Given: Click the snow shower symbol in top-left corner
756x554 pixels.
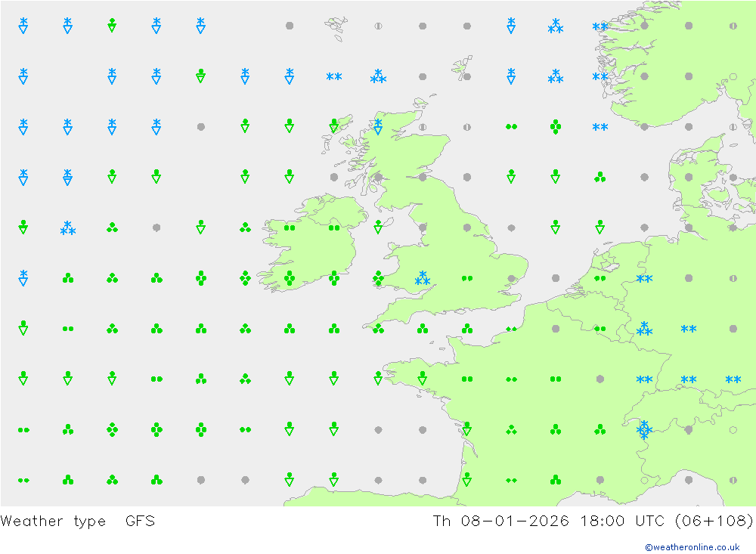Looking at the screenshot, I should click(23, 26).
